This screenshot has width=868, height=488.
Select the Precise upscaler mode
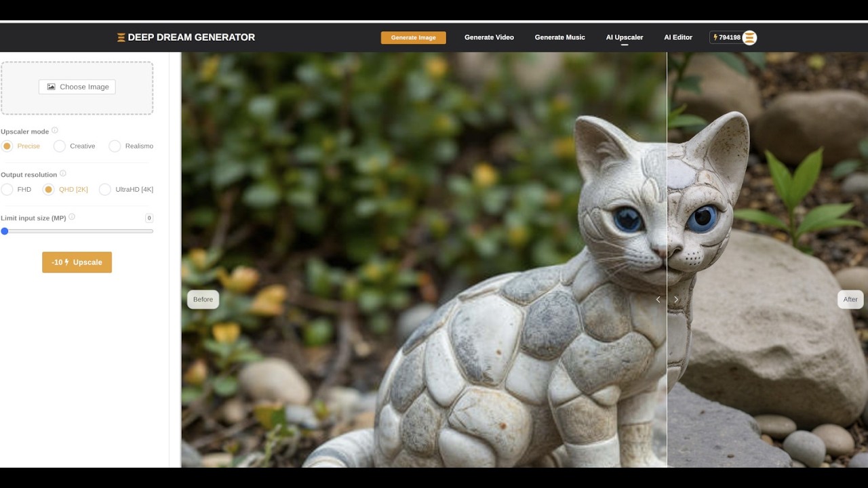(x=7, y=146)
